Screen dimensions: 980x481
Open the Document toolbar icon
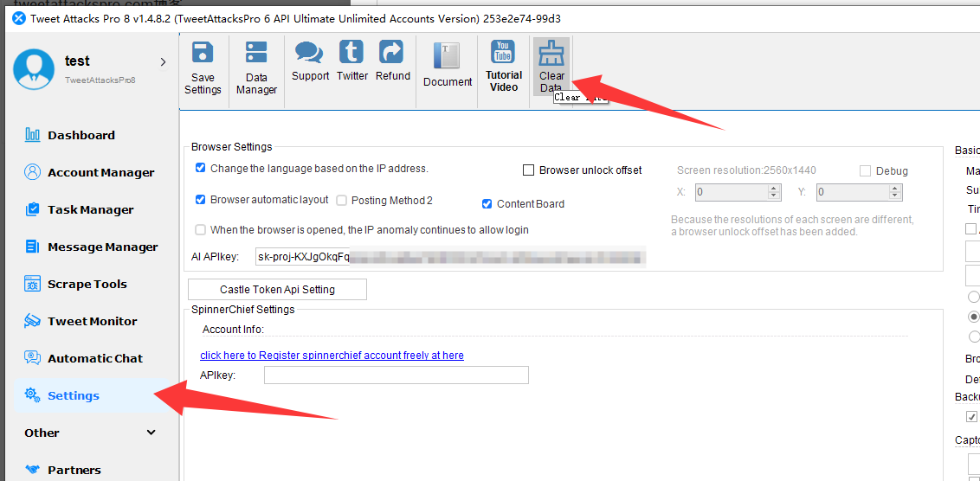(x=447, y=56)
